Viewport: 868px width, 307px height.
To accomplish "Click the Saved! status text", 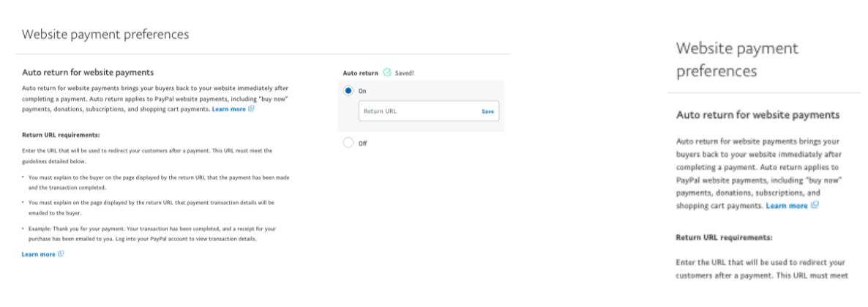I will [405, 73].
